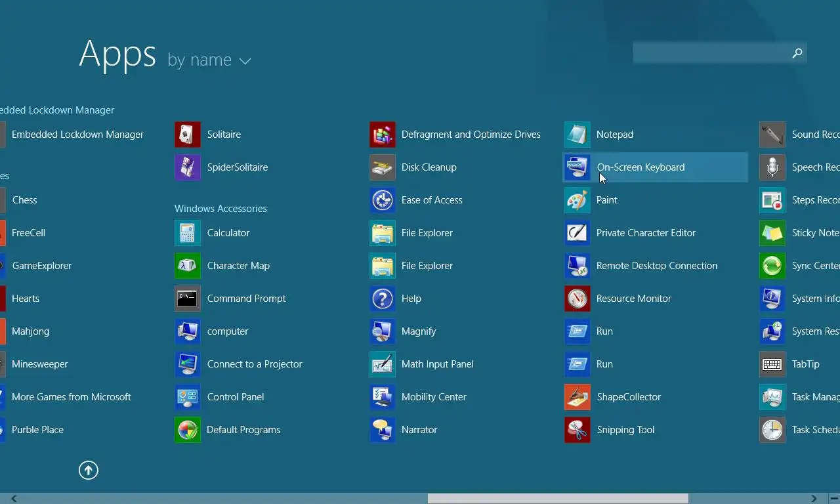Open the second File Explorer entry

pos(427,266)
